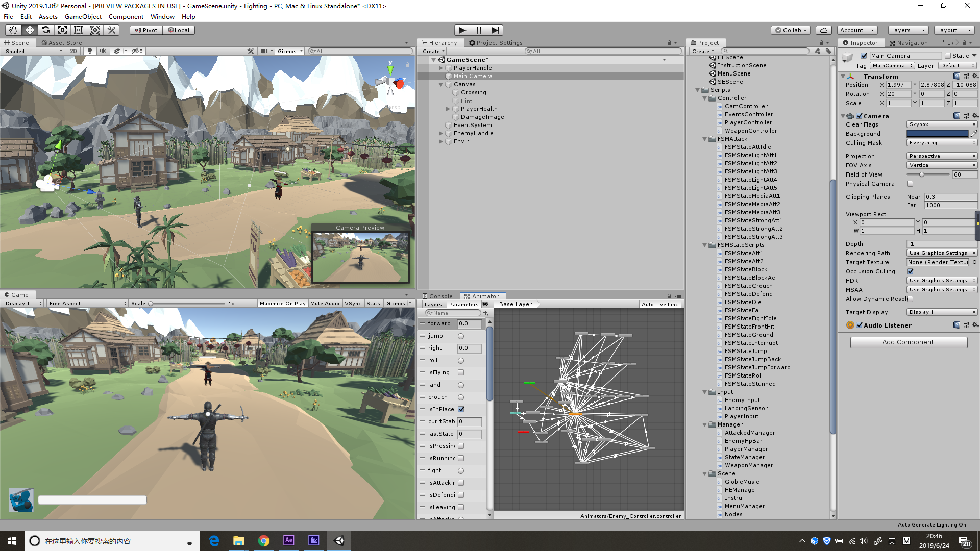Select the jump trigger radio
Image resolution: width=980 pixels, height=551 pixels.
click(x=461, y=336)
